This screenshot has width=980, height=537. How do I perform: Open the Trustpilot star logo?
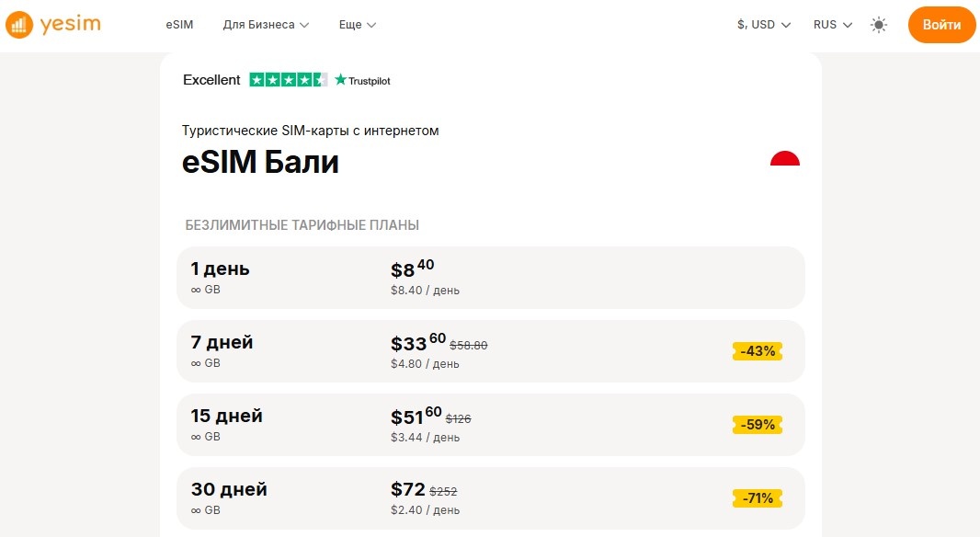[x=362, y=80]
